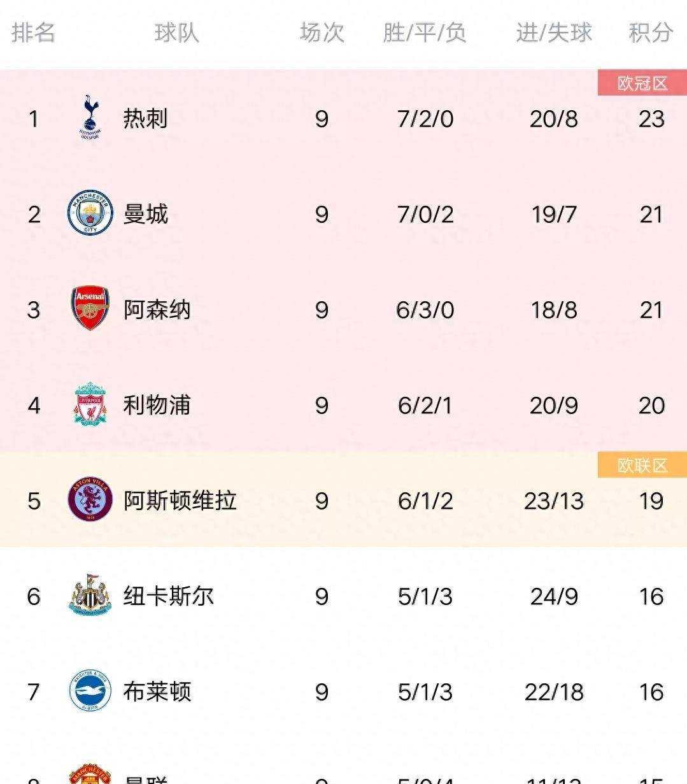Viewport: 687px width, 784px height.
Task: Click the Manchester United crest at bottom
Action: [x=90, y=774]
